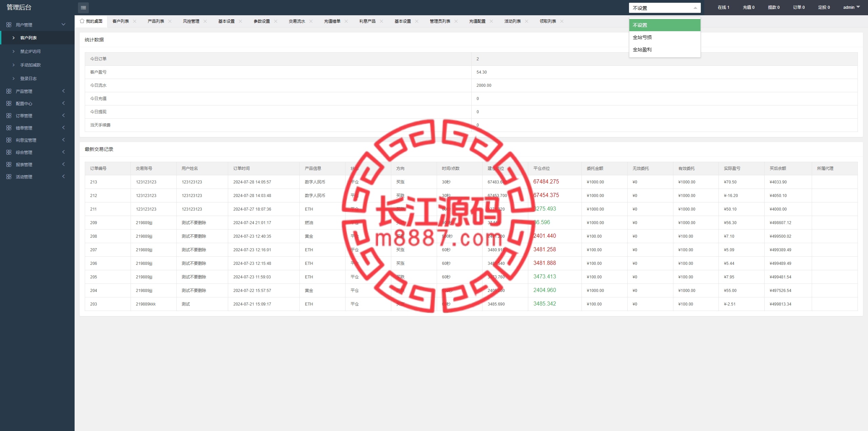Click the 充值 0 header counter
The width and height of the screenshot is (868, 431).
(749, 7)
